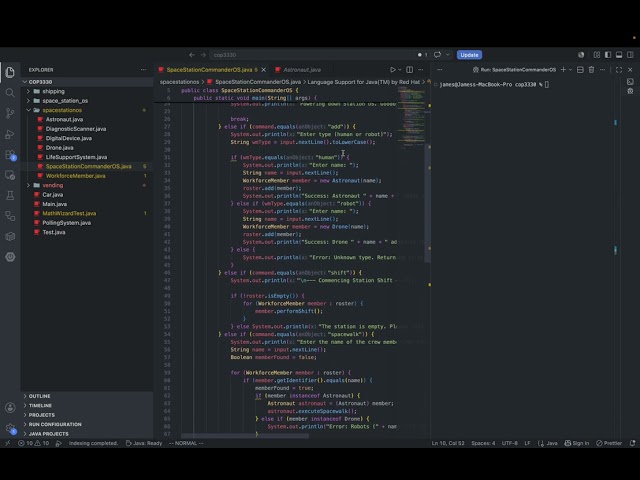Image resolution: width=640 pixels, height=480 pixels.
Task: Click Sign In in the status bar
Action: 576,443
